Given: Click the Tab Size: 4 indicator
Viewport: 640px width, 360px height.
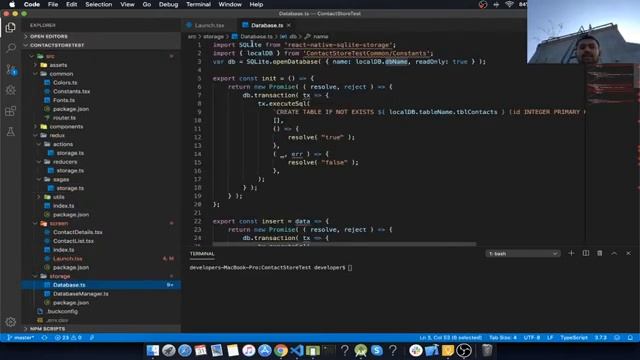Looking at the screenshot, I should (x=503, y=338).
